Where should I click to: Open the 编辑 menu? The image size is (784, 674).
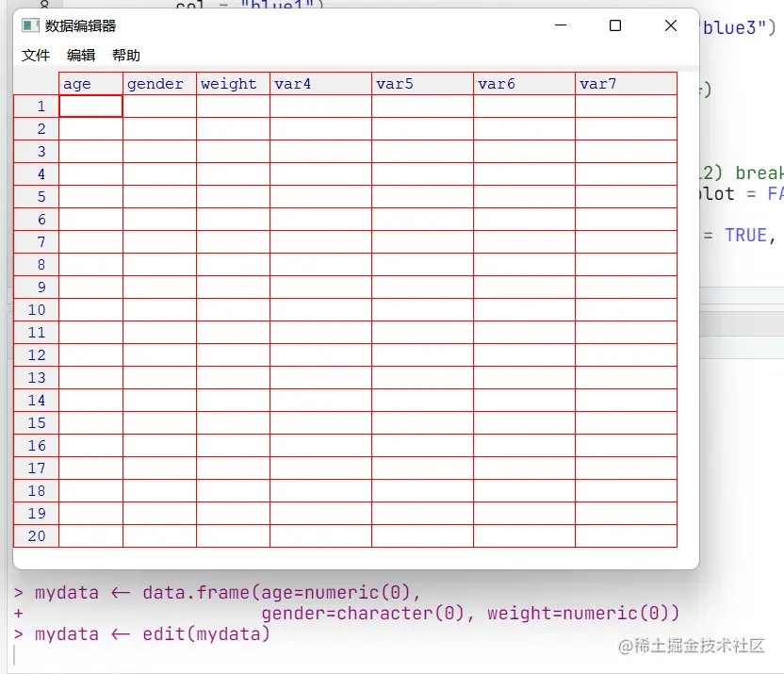tap(81, 55)
